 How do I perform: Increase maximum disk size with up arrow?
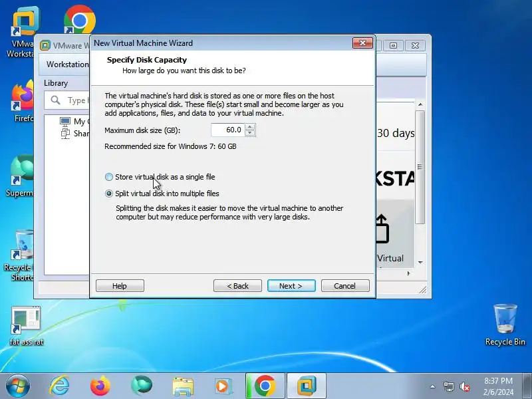pyautogui.click(x=250, y=127)
